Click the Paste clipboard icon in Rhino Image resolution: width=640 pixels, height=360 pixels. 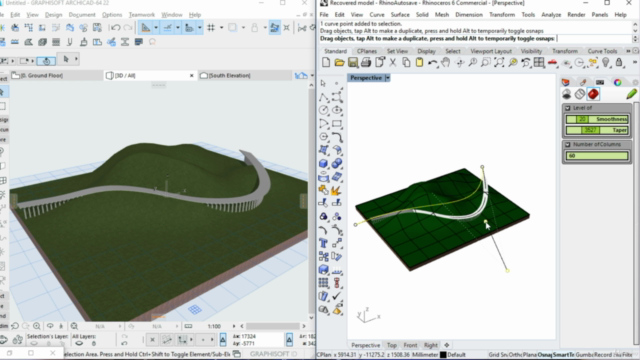click(419, 62)
